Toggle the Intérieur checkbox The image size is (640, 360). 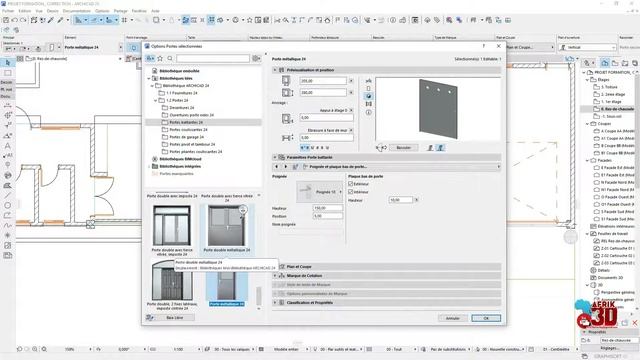tap(351, 191)
